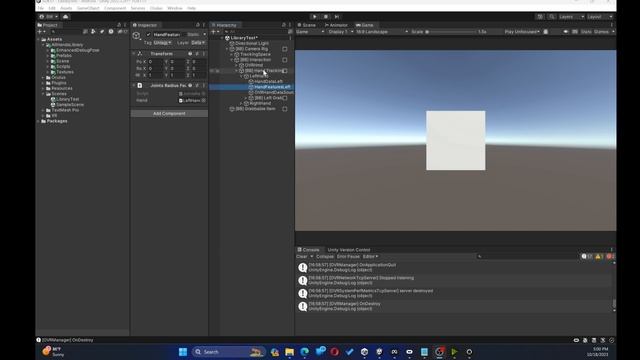The image size is (640, 360).
Task: Select the Console tab
Action: tap(309, 250)
